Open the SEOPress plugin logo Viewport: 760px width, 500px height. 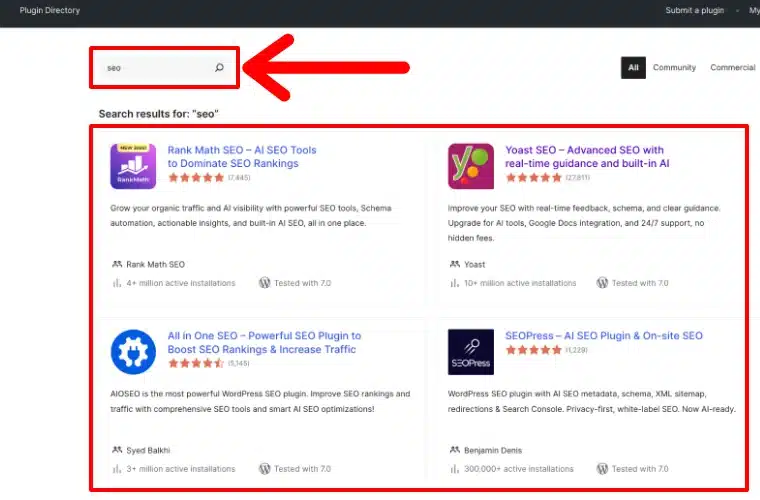(x=471, y=352)
